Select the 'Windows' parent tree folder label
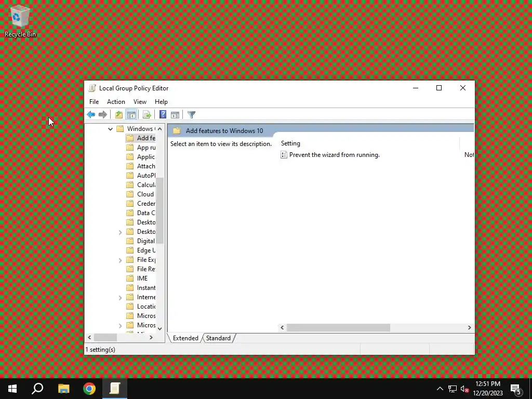532x399 pixels. coord(141,129)
